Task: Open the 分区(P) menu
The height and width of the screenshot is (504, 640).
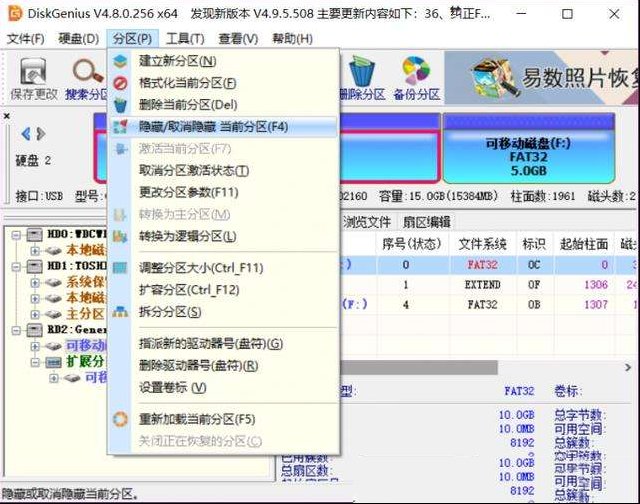Action: pyautogui.click(x=132, y=39)
